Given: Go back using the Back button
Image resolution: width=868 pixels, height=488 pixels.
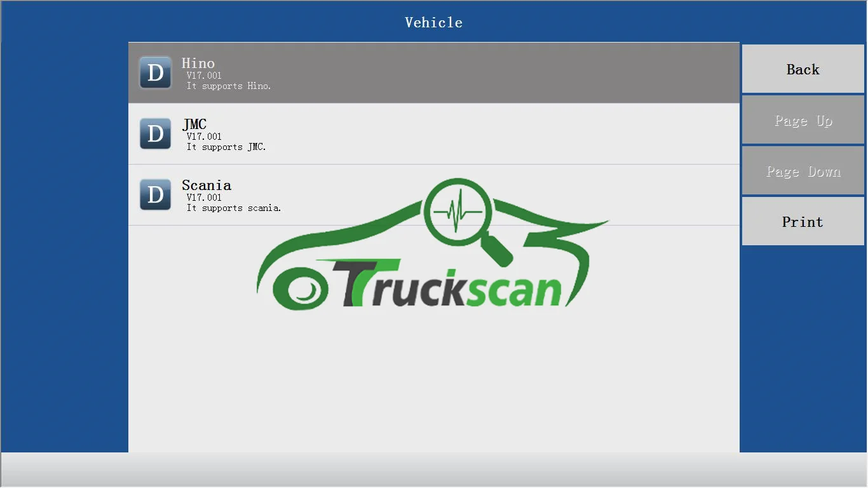Looking at the screenshot, I should point(803,69).
